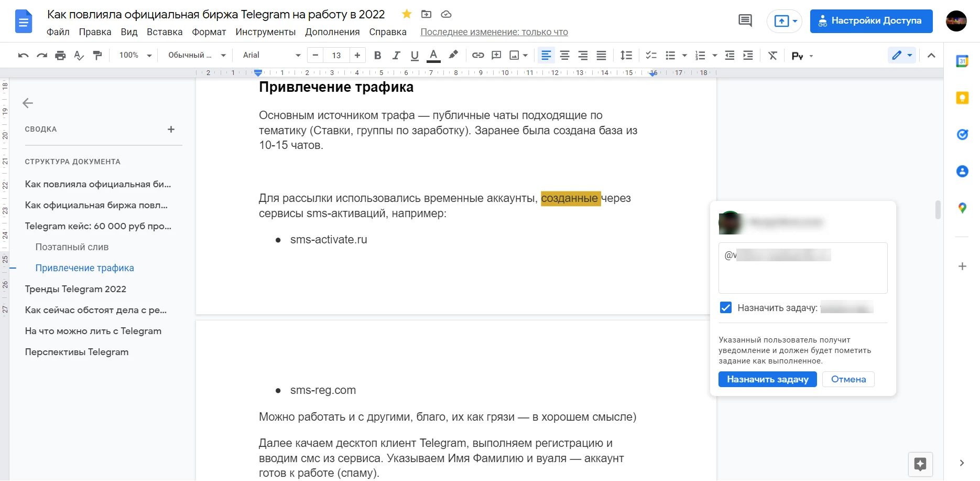Open paragraph style Обычный dropdown
Image resolution: width=980 pixels, height=481 pixels.
tap(197, 55)
